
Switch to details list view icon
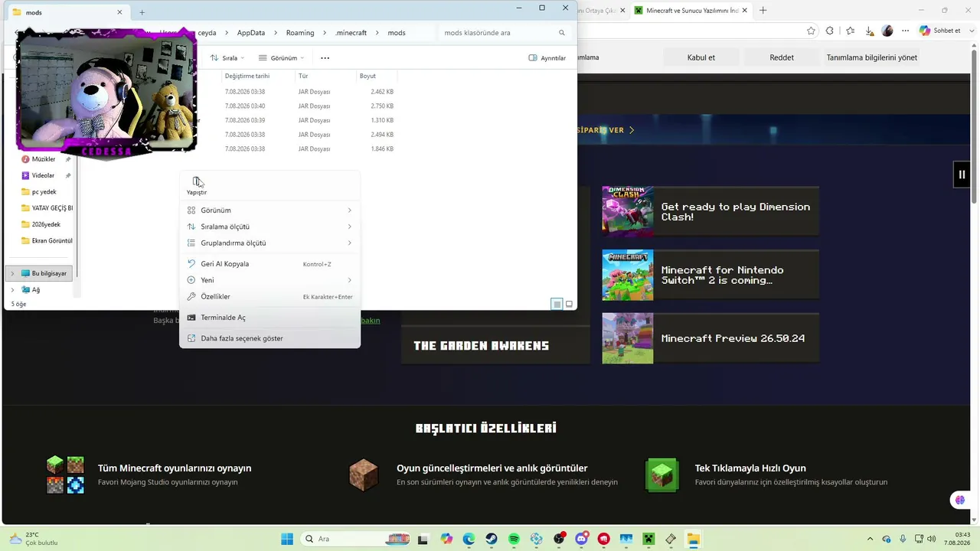(x=557, y=305)
